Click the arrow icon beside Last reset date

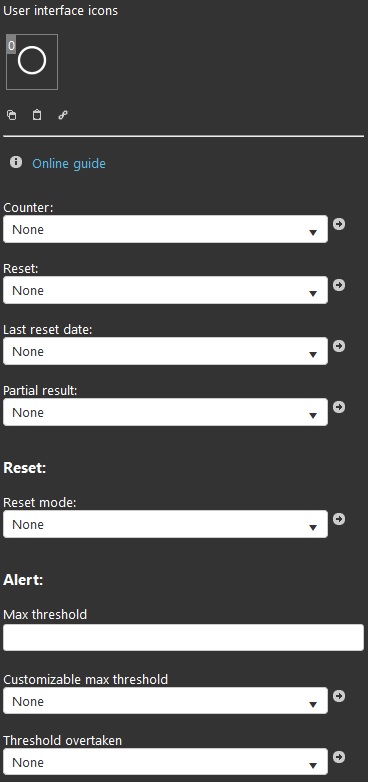click(x=339, y=346)
